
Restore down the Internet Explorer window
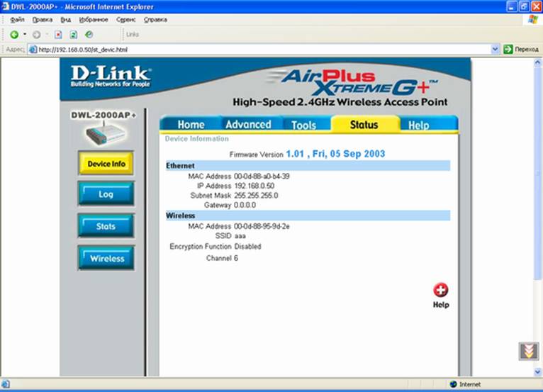tap(524, 6)
